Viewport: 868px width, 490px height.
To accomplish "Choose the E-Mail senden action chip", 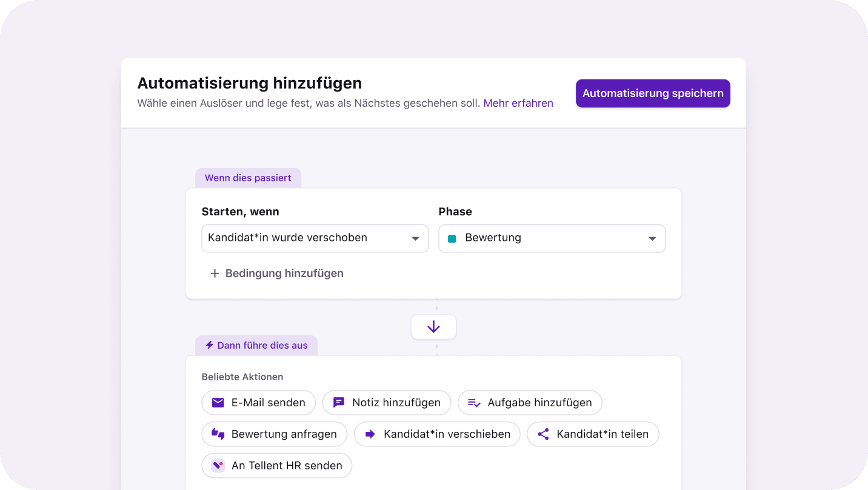I will pyautogui.click(x=258, y=402).
